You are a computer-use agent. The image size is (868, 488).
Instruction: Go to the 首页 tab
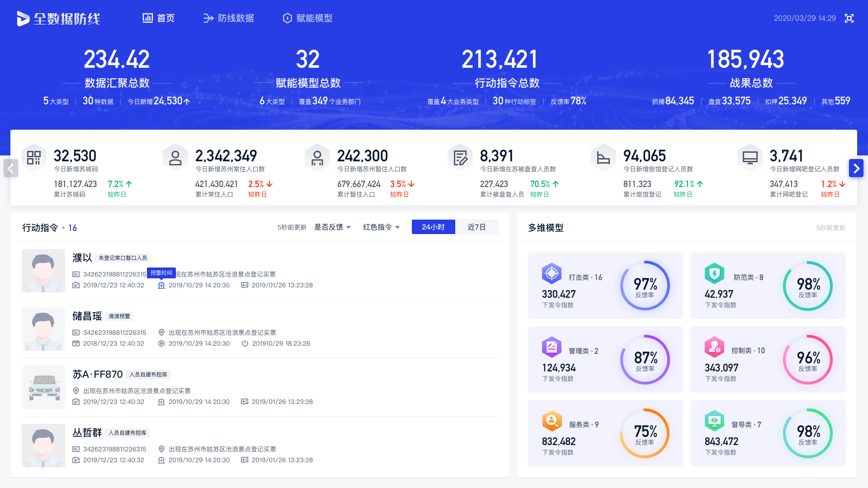tap(159, 18)
